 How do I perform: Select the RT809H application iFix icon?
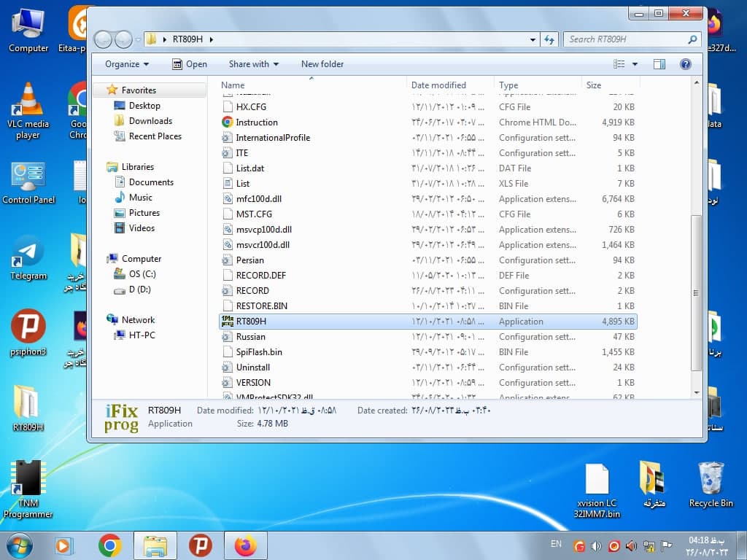(x=228, y=322)
